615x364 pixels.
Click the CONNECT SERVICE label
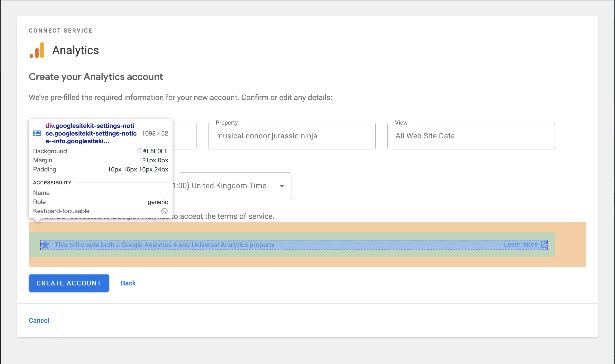pyautogui.click(x=61, y=31)
